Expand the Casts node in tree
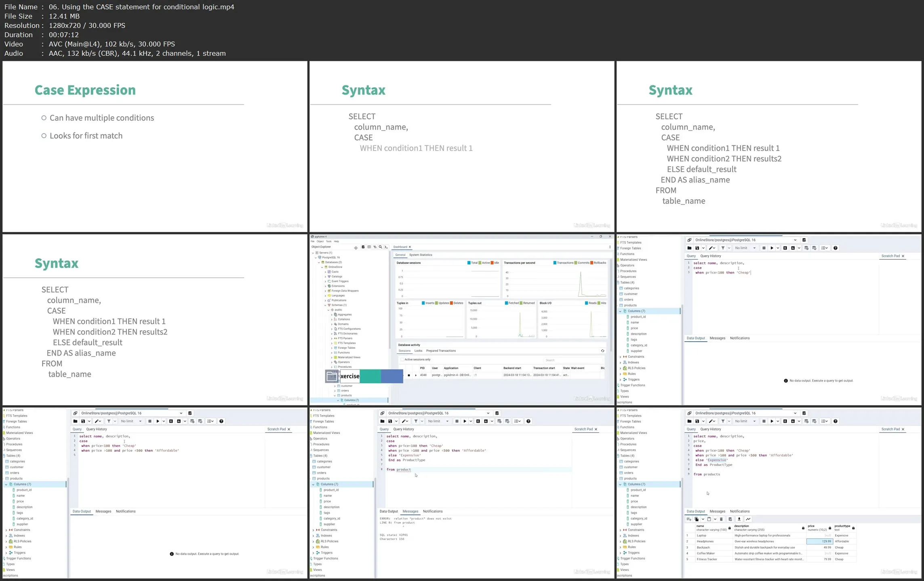 coord(325,272)
